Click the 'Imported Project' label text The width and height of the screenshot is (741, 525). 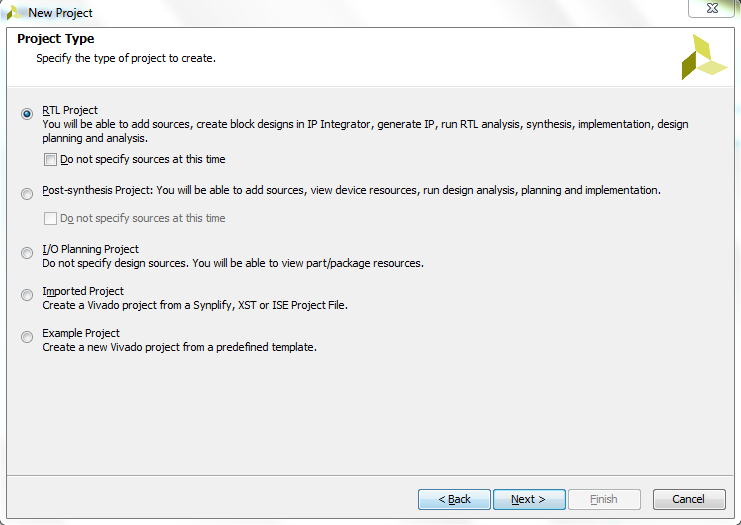(x=83, y=291)
